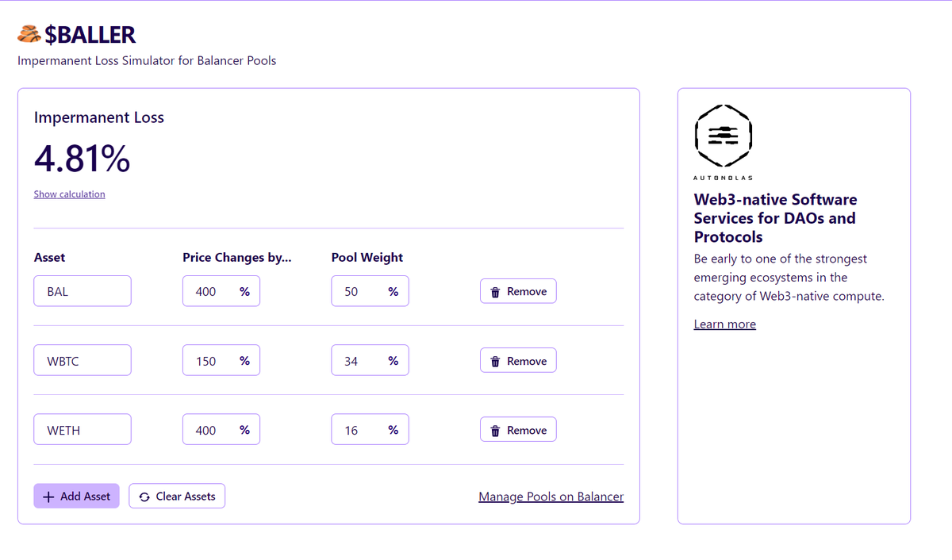The width and height of the screenshot is (952, 560).
Task: Open the Show calculation link
Action: tap(69, 194)
